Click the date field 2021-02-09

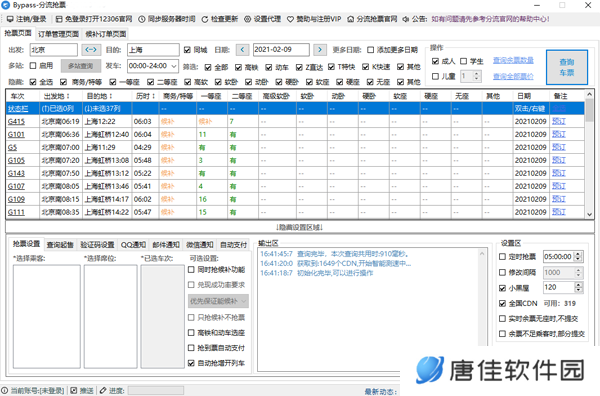(281, 50)
